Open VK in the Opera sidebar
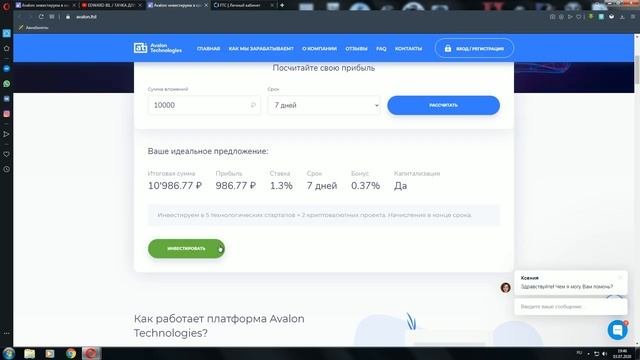 pos(7,99)
